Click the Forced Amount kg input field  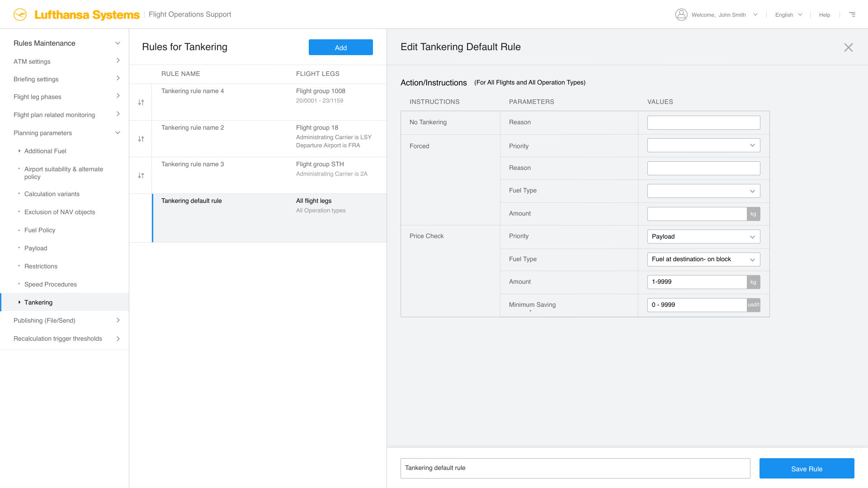point(697,214)
